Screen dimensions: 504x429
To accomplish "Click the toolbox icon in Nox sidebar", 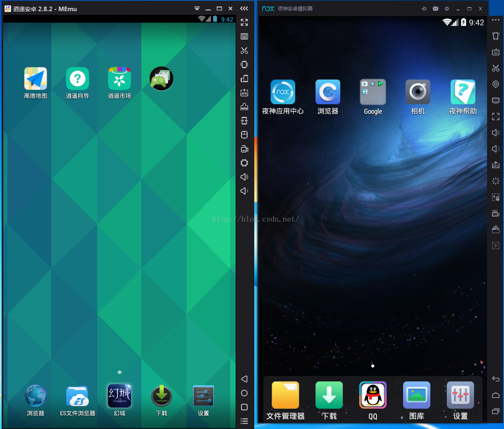I will [496, 229].
